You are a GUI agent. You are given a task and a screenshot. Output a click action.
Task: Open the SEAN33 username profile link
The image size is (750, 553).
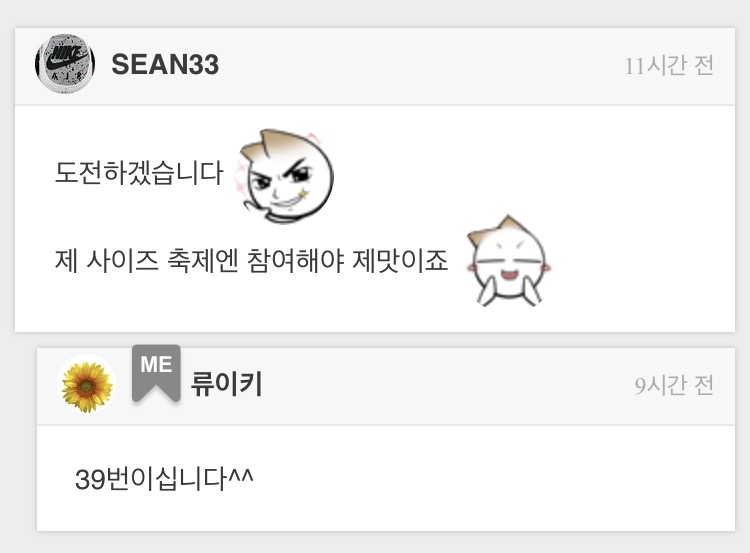pyautogui.click(x=165, y=64)
